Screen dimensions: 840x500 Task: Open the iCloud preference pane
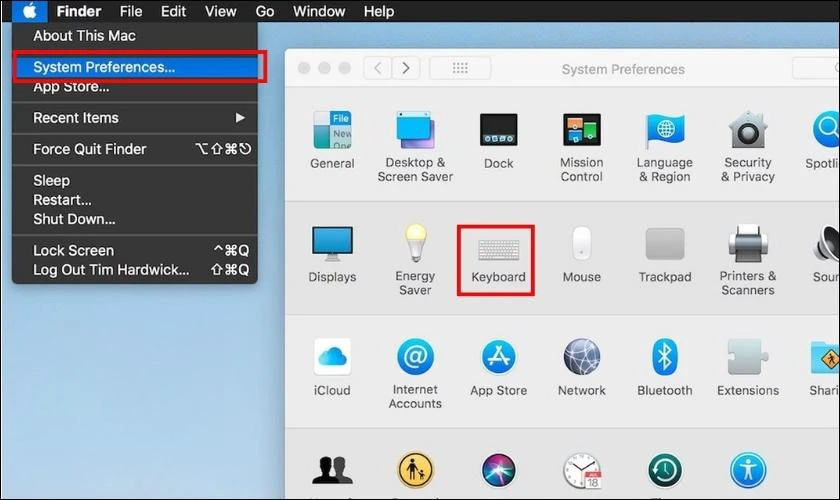(x=332, y=368)
